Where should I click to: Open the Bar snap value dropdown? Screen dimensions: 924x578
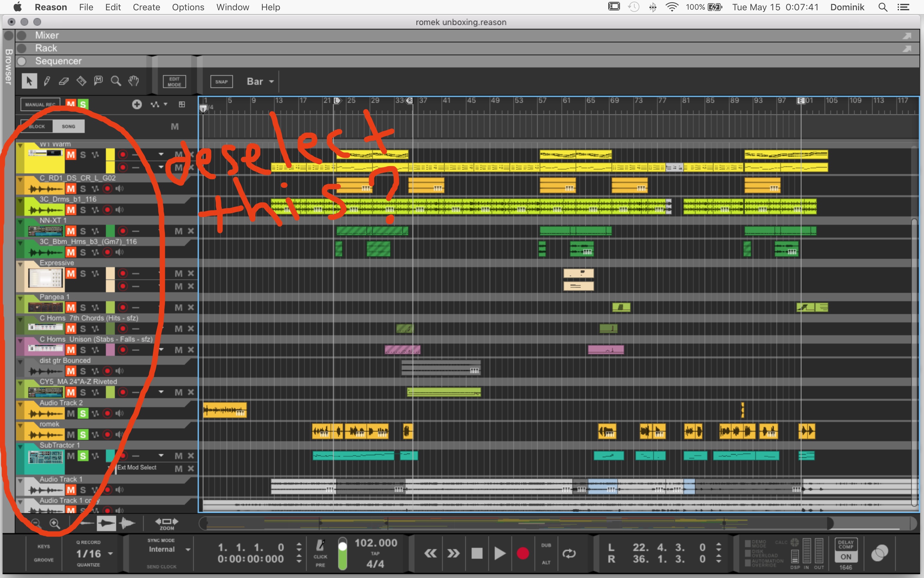tap(260, 82)
